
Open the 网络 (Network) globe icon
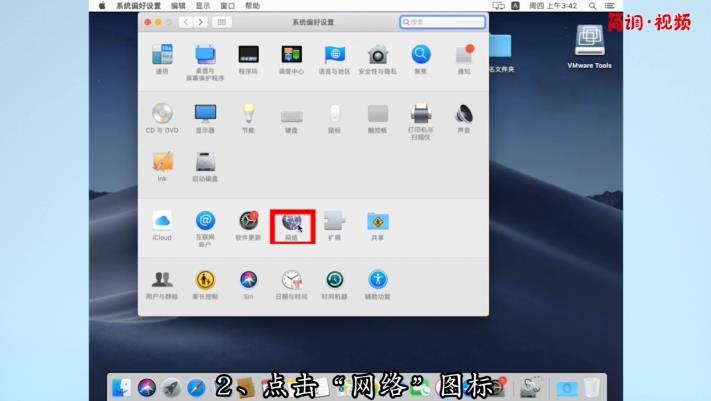click(x=292, y=226)
